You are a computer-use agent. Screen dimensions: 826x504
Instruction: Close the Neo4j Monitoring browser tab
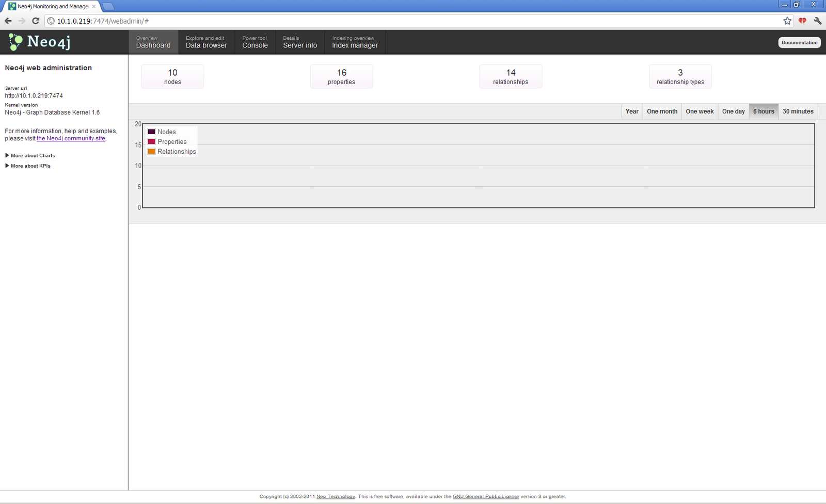coord(94,6)
